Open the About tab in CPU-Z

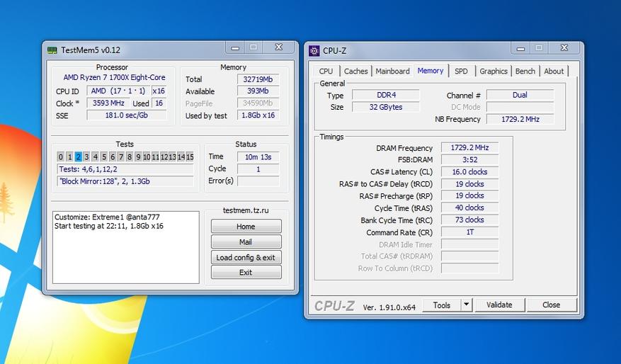pos(554,72)
